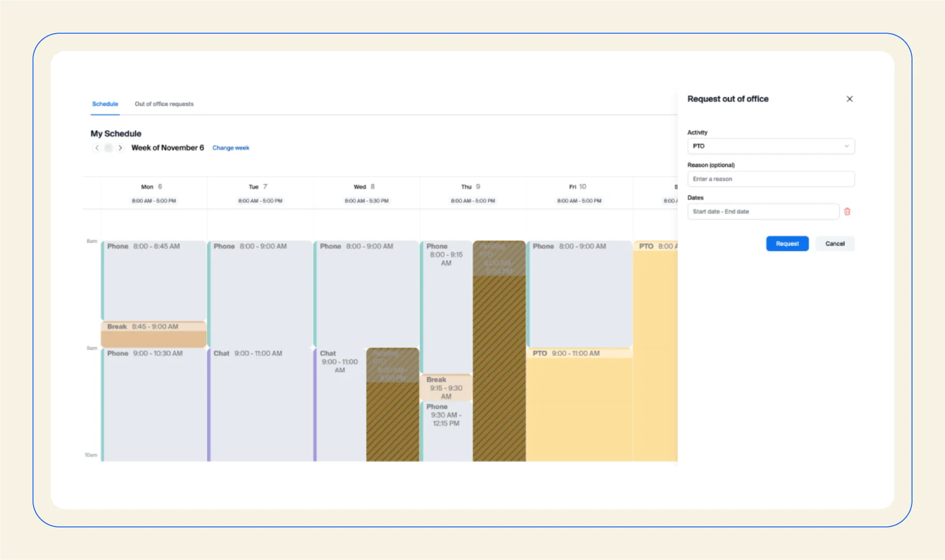Select Wednesday's Chat 9:00 - 11:00 AM block

pos(340,401)
